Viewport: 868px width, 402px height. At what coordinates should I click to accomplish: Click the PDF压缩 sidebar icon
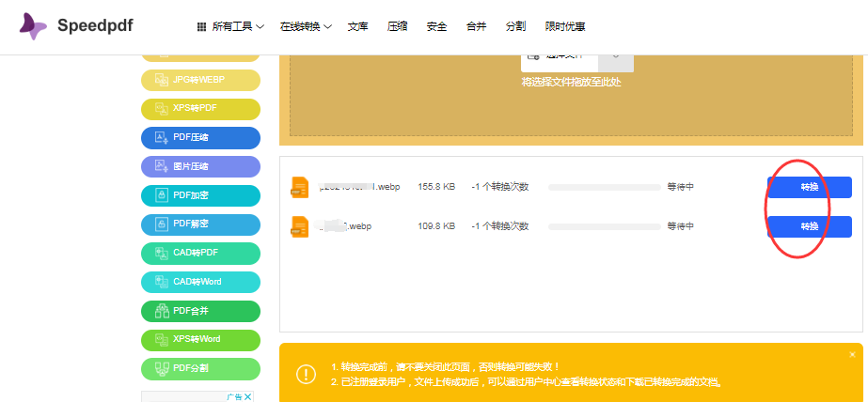[x=161, y=138]
